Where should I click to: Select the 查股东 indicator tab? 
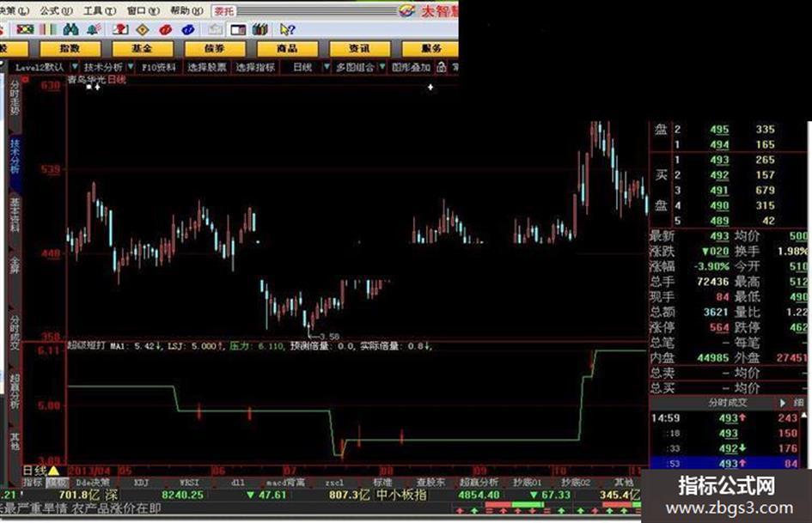[x=430, y=483]
